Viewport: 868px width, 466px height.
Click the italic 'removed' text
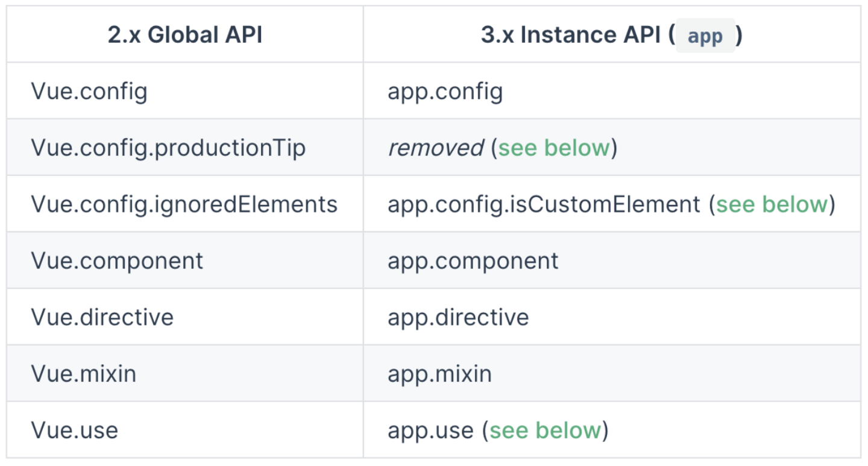(435, 148)
